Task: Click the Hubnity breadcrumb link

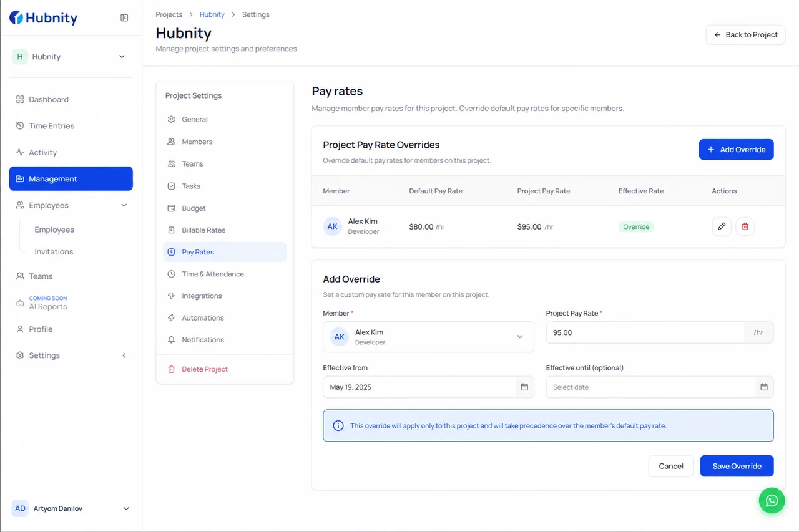Action: pos(212,14)
